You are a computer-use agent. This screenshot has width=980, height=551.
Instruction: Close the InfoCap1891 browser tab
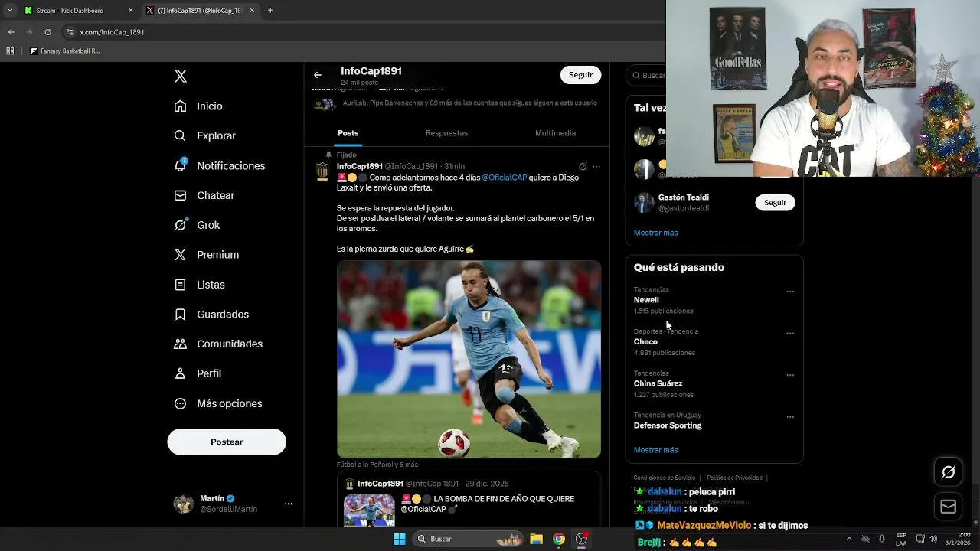pyautogui.click(x=252, y=11)
